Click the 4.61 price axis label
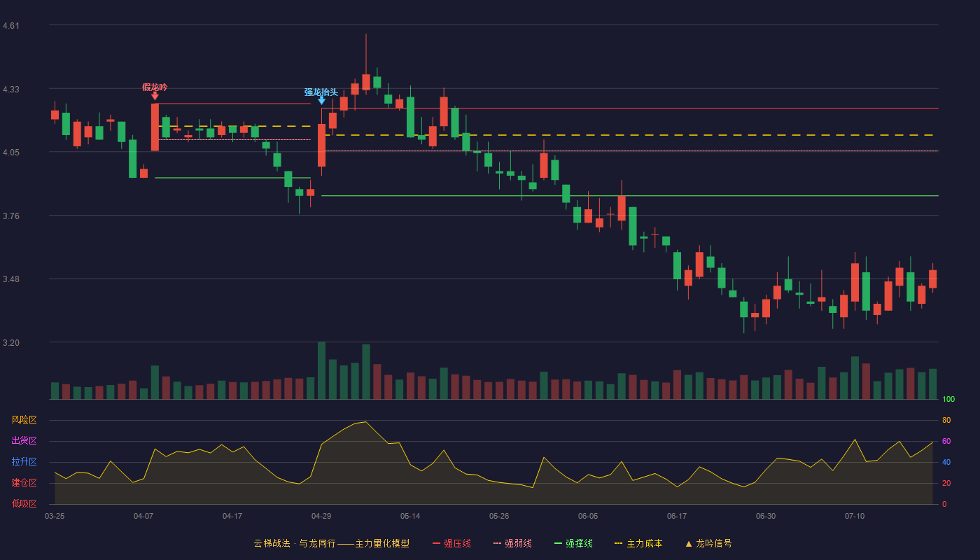Screen dimensions: 980x560 coord(11,26)
